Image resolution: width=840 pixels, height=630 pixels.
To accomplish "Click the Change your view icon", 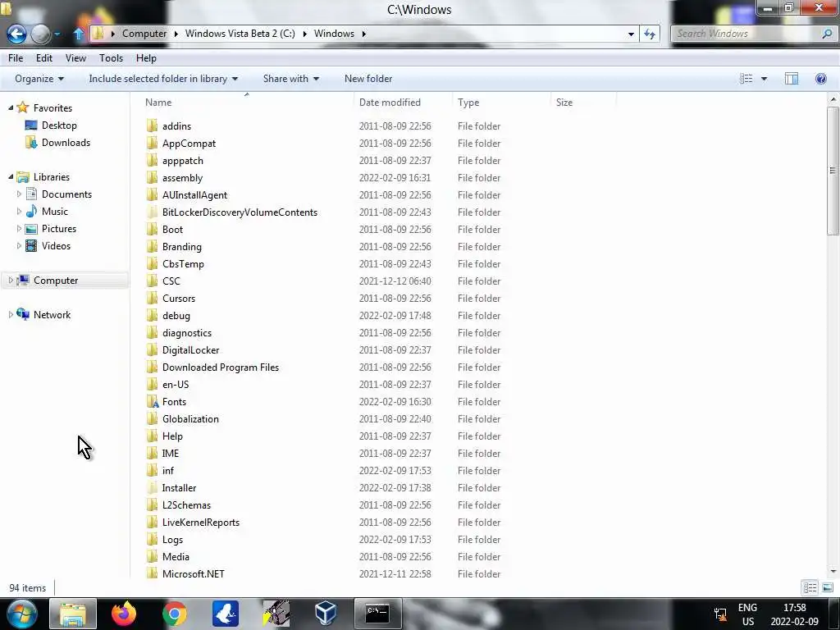I will point(746,79).
